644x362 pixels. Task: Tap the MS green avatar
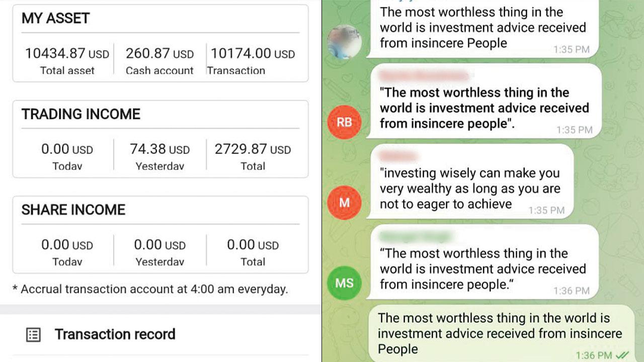(344, 283)
